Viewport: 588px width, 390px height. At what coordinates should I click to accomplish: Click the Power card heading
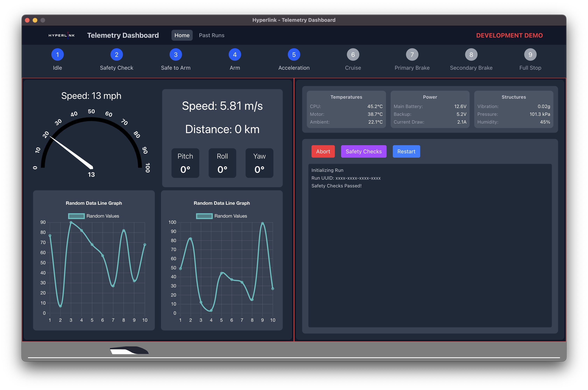[430, 97]
